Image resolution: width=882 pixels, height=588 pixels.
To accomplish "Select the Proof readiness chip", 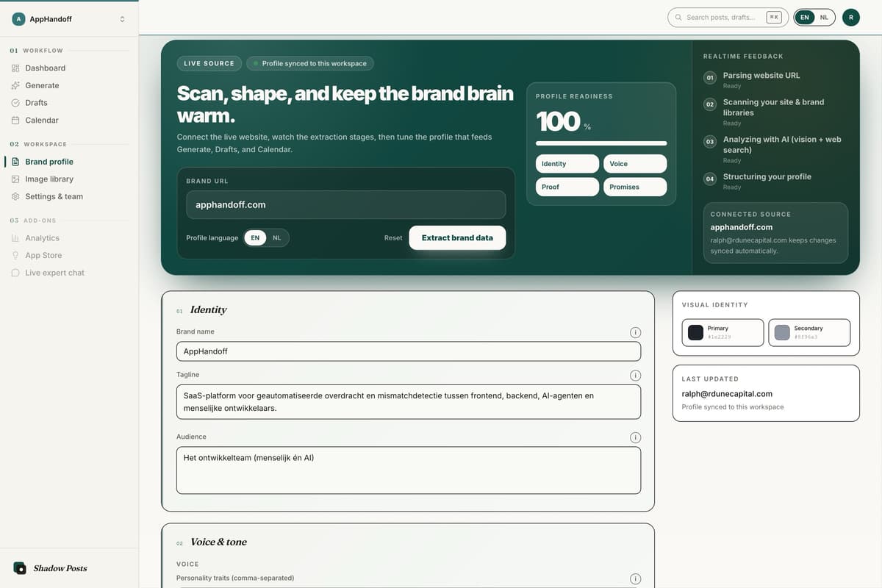I will [x=567, y=187].
